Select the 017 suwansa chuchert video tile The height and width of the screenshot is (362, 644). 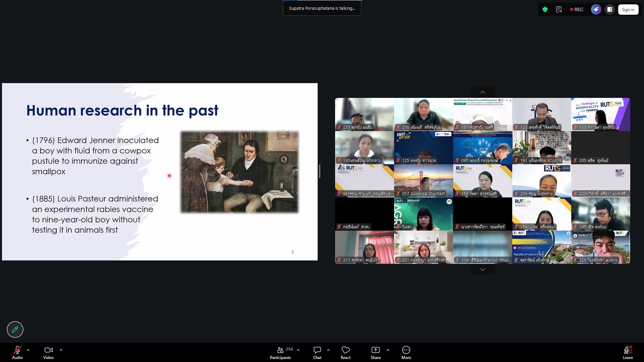[x=423, y=181]
